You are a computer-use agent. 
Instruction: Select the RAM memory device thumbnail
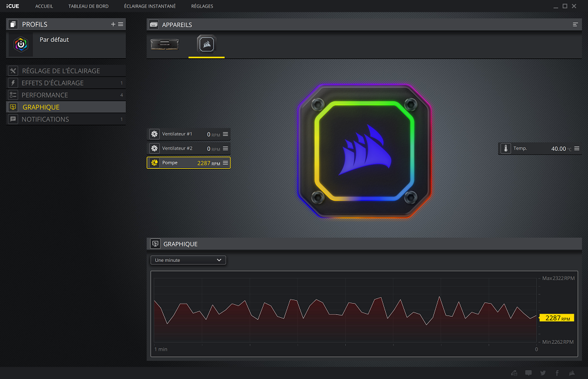(x=165, y=44)
